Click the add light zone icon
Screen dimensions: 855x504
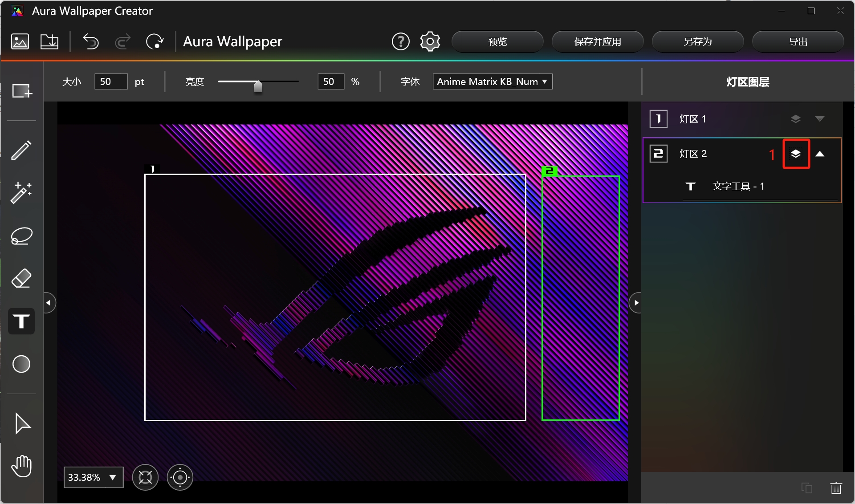22,91
